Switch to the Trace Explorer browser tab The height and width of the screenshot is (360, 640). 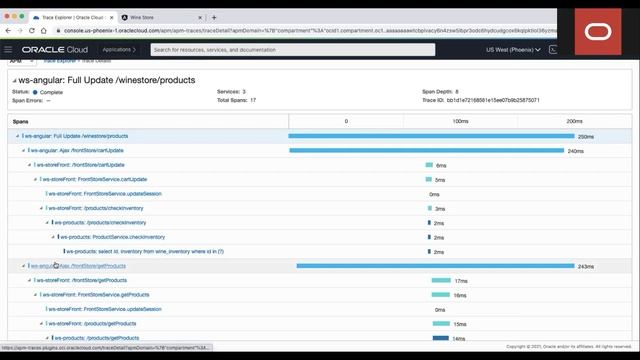click(x=73, y=18)
